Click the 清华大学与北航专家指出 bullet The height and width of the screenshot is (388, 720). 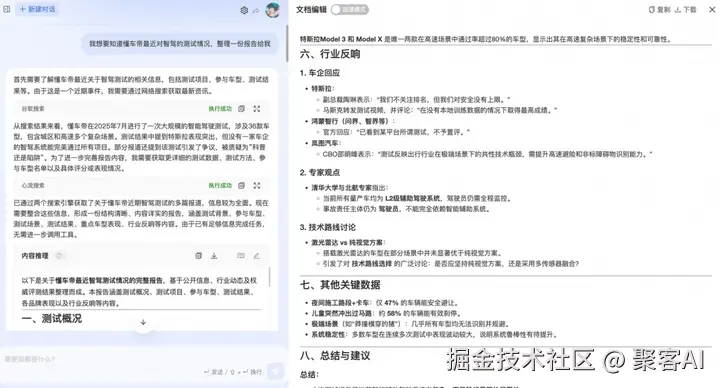click(349, 188)
